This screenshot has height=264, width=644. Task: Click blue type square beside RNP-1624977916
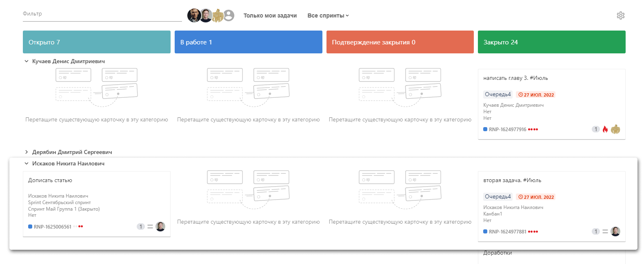[x=485, y=129]
